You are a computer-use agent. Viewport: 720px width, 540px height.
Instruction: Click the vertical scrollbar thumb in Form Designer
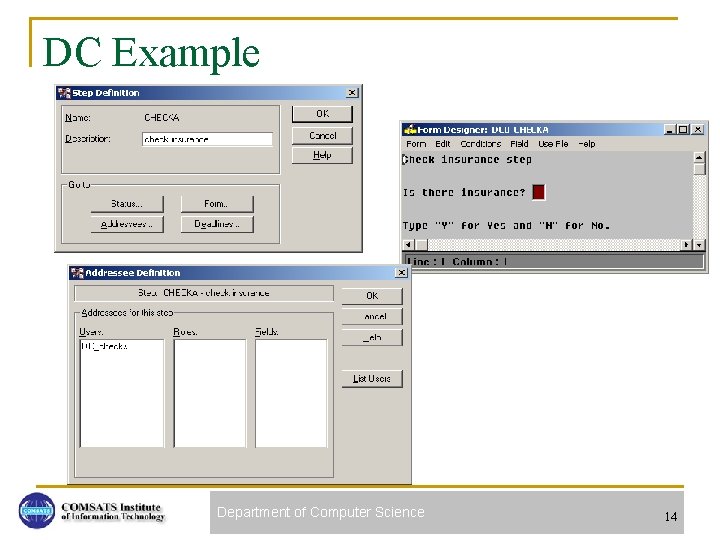(699, 169)
